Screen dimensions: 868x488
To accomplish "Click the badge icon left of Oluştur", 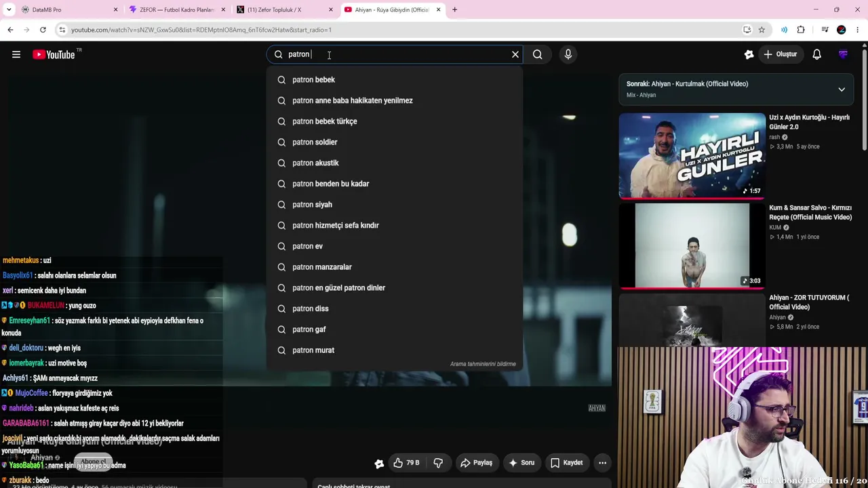I will coord(749,54).
